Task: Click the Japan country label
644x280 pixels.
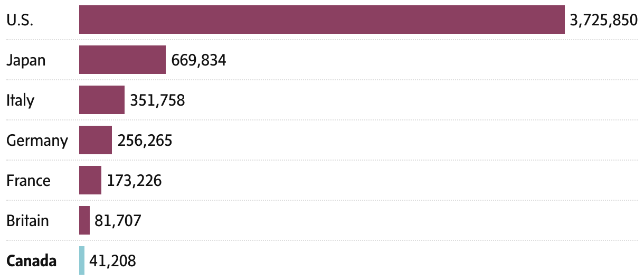Action: (x=26, y=60)
